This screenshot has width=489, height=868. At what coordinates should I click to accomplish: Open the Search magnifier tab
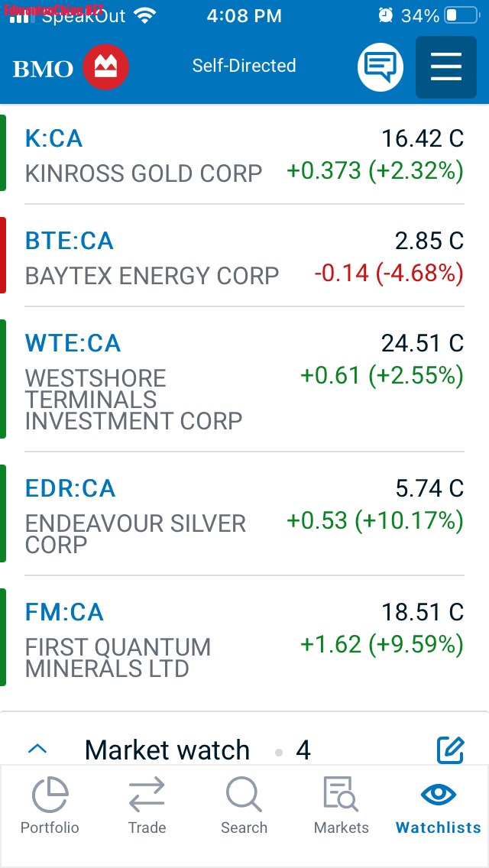click(x=244, y=805)
